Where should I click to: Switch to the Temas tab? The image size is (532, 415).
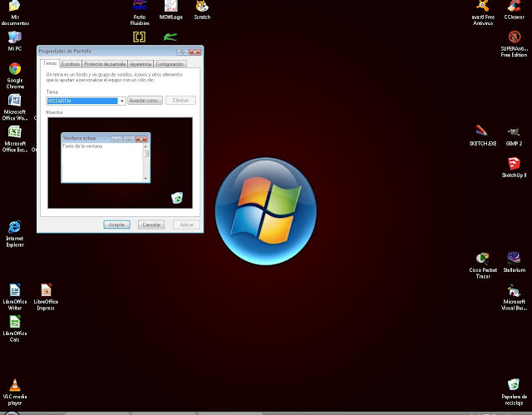pos(50,63)
